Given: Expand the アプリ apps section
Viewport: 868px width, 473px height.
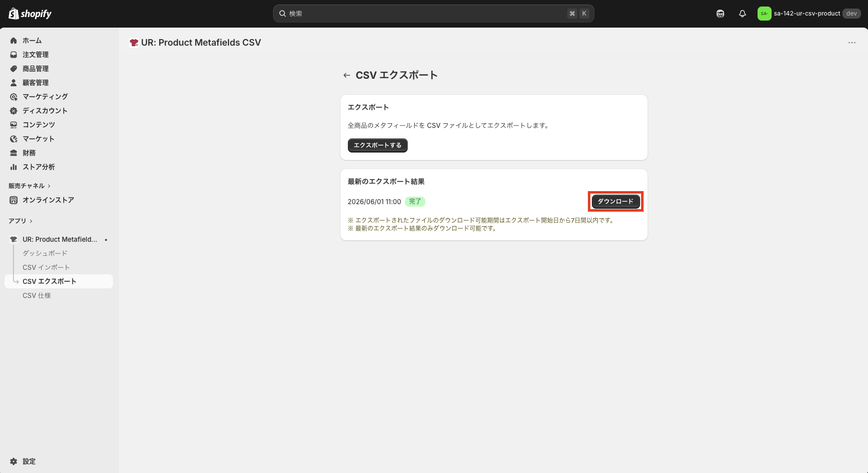Looking at the screenshot, I should [21, 221].
